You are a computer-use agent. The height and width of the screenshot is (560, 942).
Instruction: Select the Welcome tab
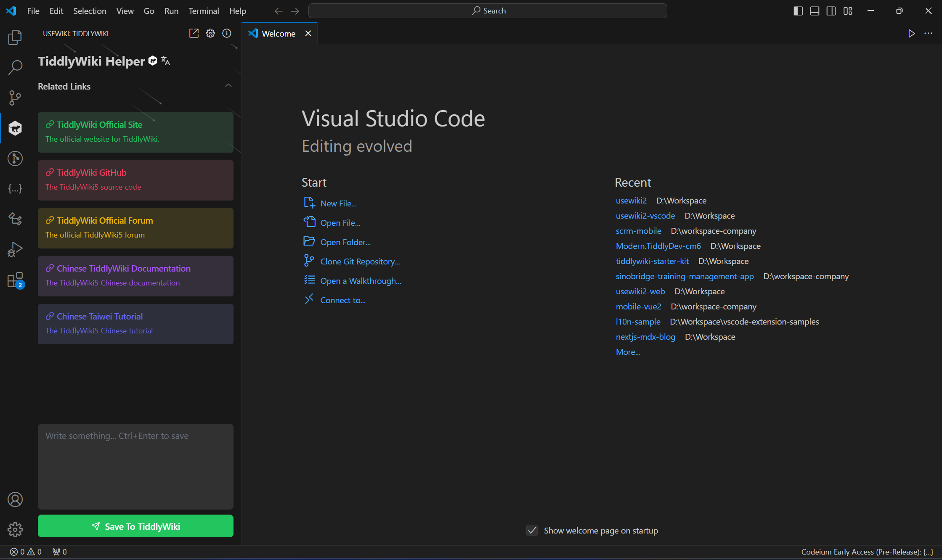279,34
